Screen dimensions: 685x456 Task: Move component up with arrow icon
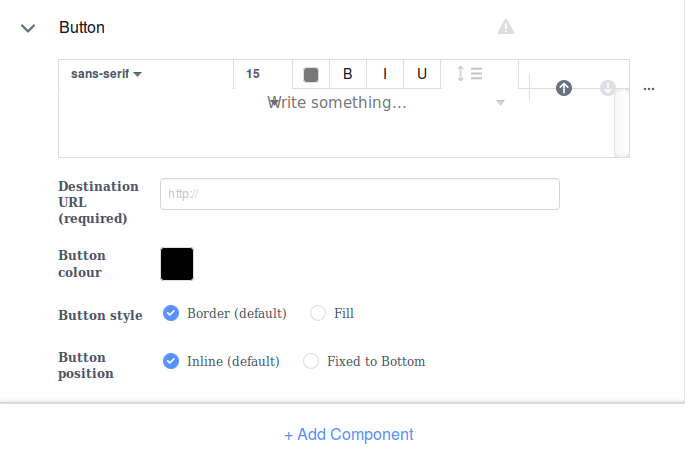click(x=563, y=88)
